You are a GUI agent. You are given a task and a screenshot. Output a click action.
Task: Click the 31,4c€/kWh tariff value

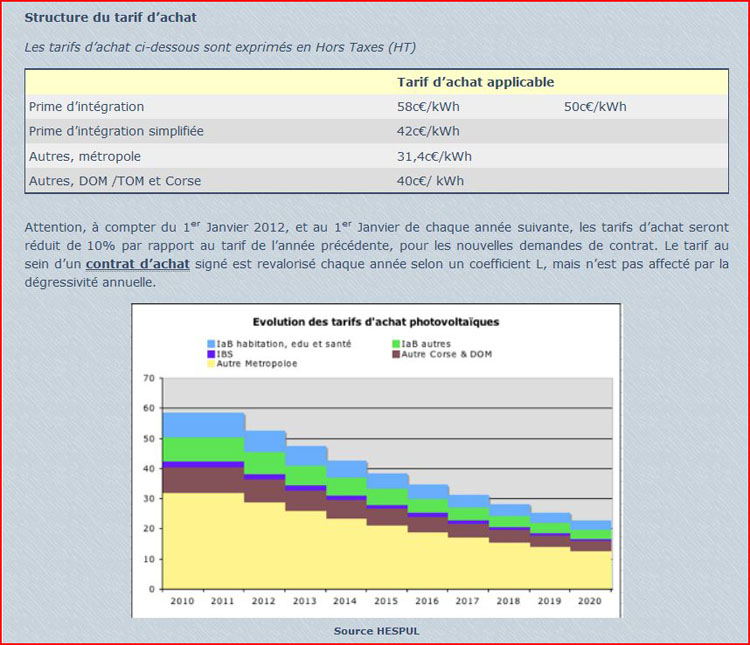pyautogui.click(x=434, y=156)
